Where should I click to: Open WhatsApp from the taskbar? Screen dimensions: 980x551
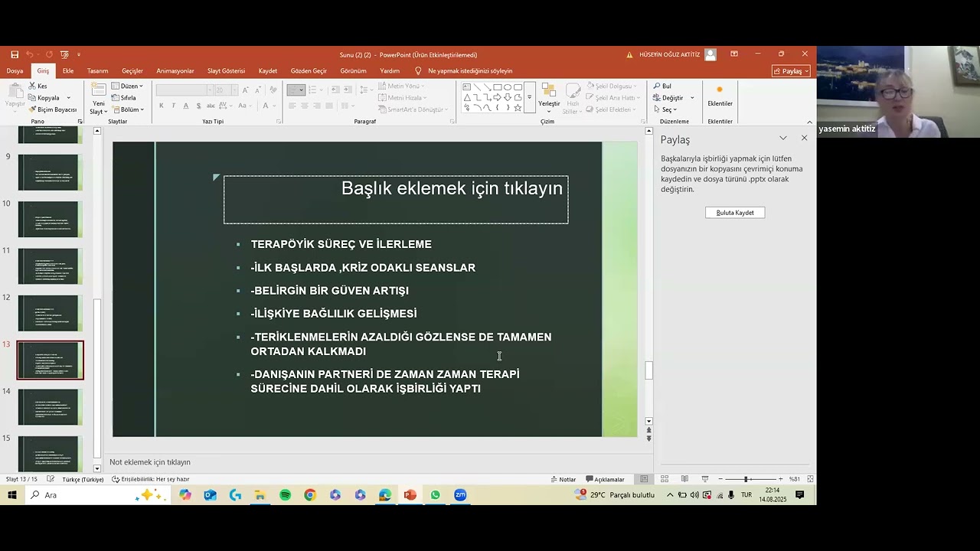pos(435,495)
